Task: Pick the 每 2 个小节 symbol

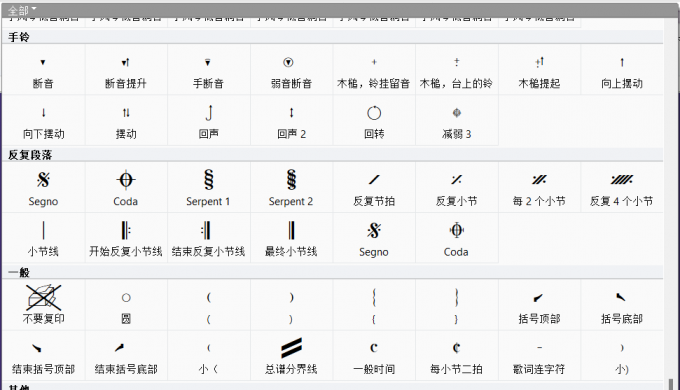Action: 539,187
